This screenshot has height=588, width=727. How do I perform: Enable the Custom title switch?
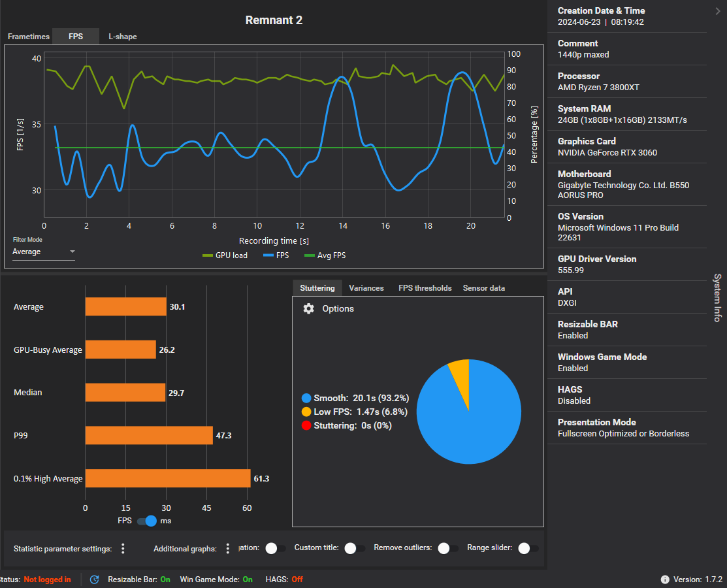[355, 548]
